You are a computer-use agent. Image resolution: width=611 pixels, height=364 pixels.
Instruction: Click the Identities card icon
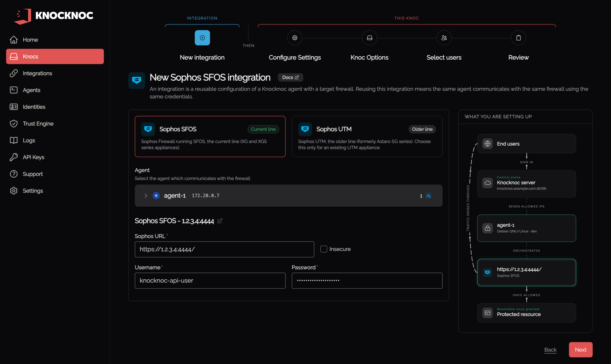(x=14, y=107)
